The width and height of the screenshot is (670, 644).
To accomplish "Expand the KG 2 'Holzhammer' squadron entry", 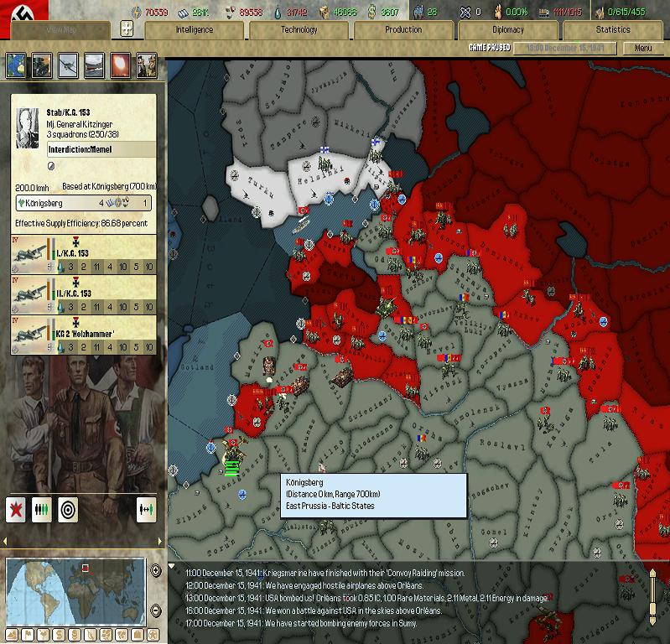I will tap(83, 334).
